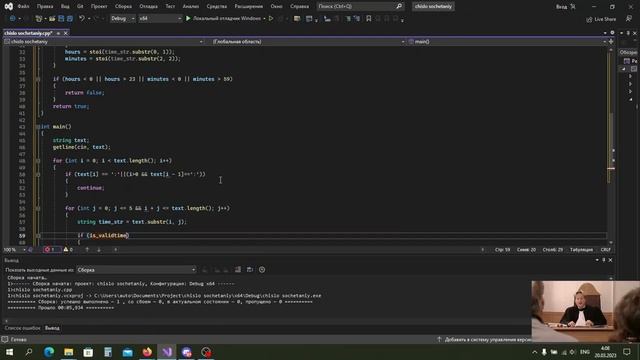Open the feedback icon beside Live Share
Screen dimensions: 640x360
(x=629, y=19)
